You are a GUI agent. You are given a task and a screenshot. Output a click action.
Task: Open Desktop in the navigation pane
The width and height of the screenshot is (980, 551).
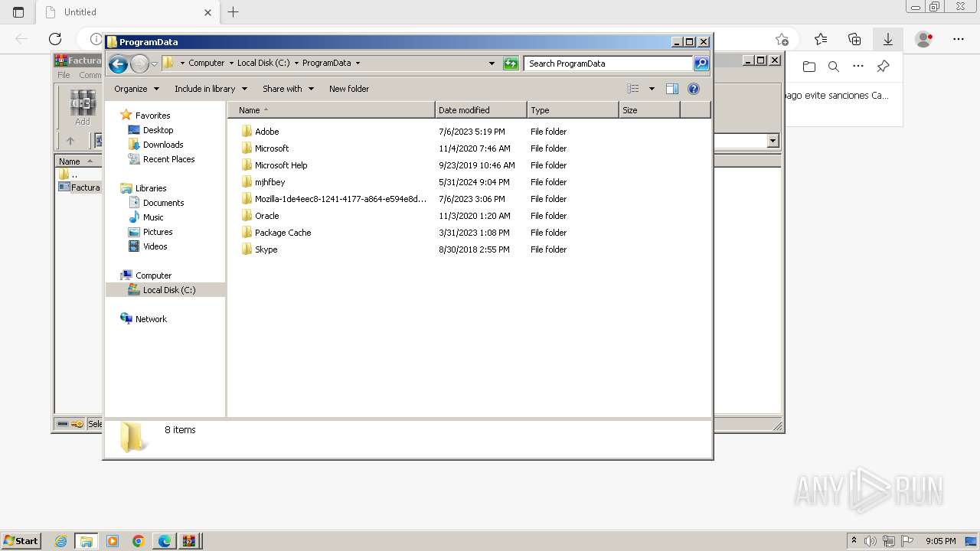coord(158,130)
